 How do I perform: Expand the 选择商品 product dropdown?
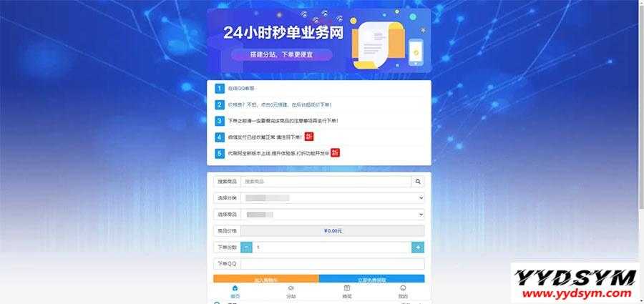click(x=333, y=215)
